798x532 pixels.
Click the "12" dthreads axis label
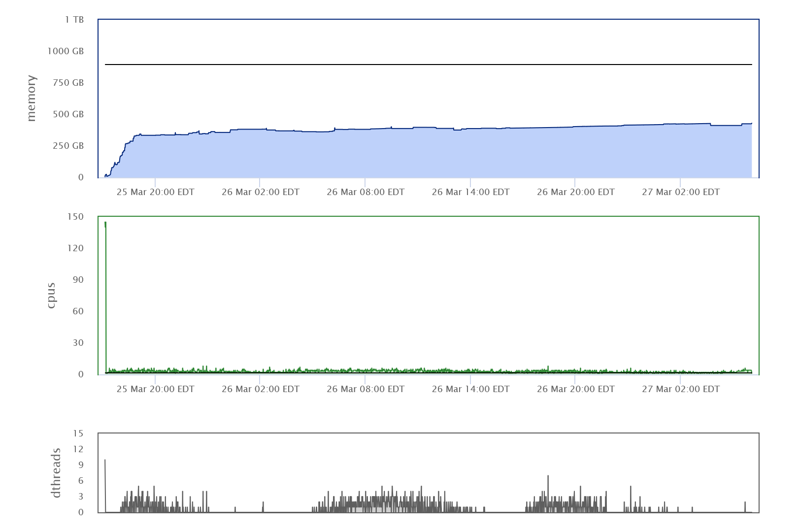(x=78, y=449)
